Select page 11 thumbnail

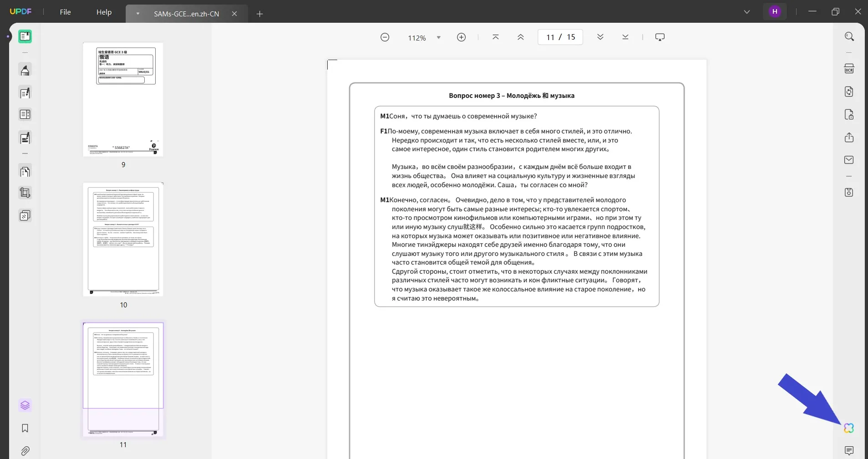coord(123,379)
